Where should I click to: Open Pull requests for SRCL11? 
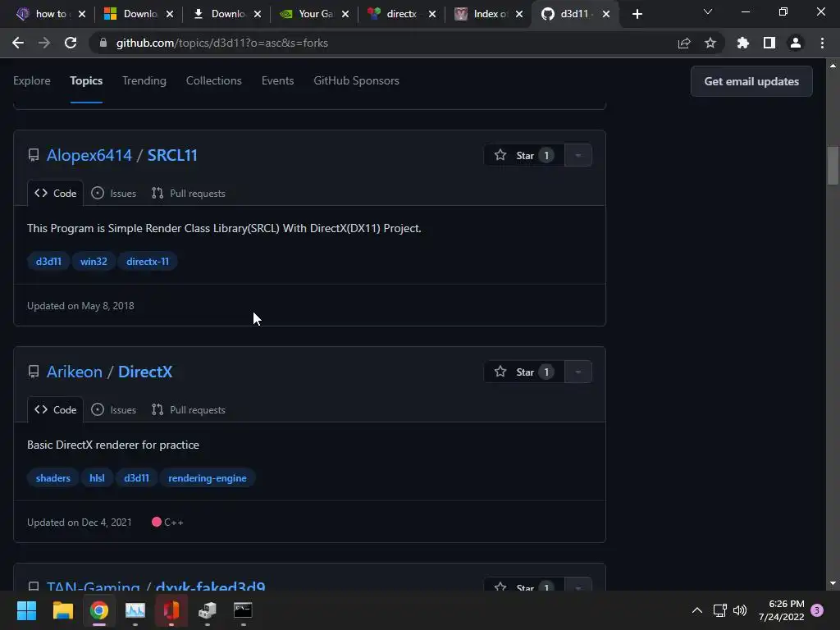189,194
